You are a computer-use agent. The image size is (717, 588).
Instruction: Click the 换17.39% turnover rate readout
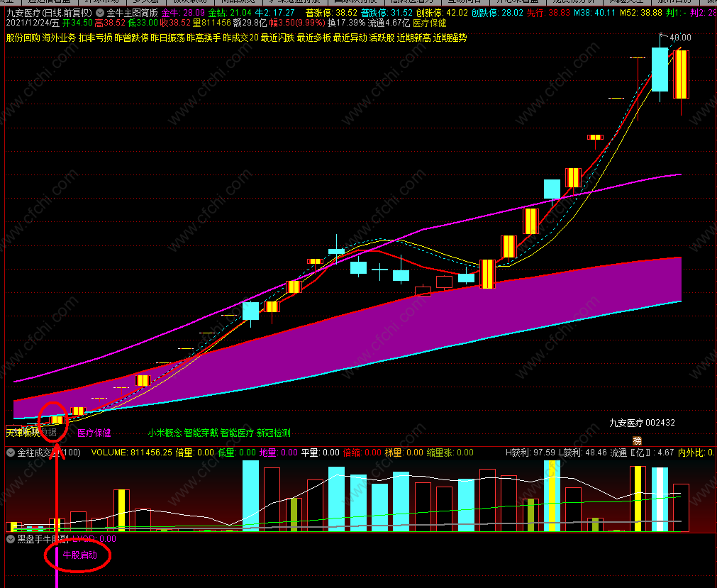(x=347, y=23)
